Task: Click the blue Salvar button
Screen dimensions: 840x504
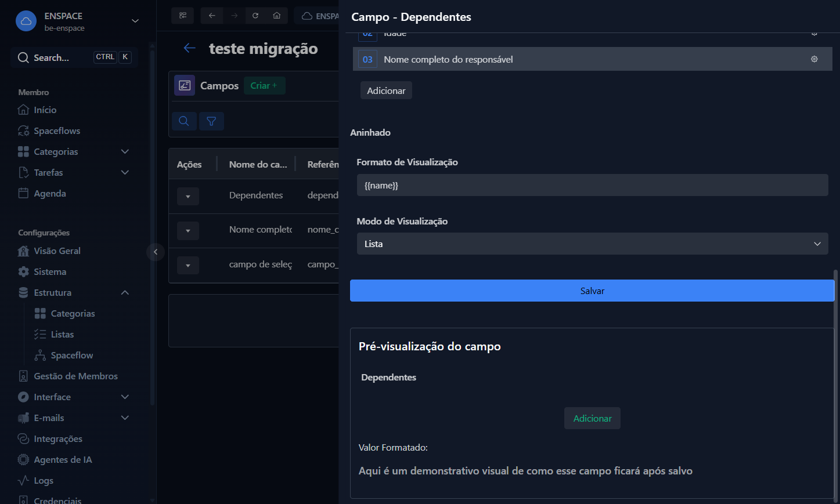Action: [592, 291]
